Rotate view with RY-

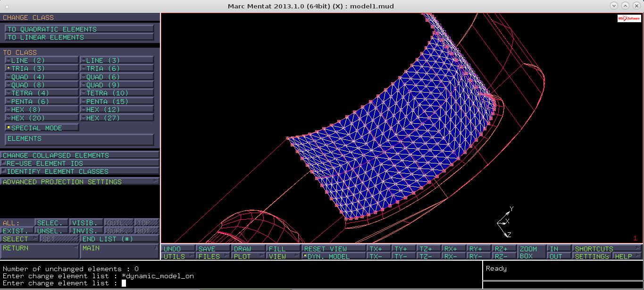[x=479, y=256]
